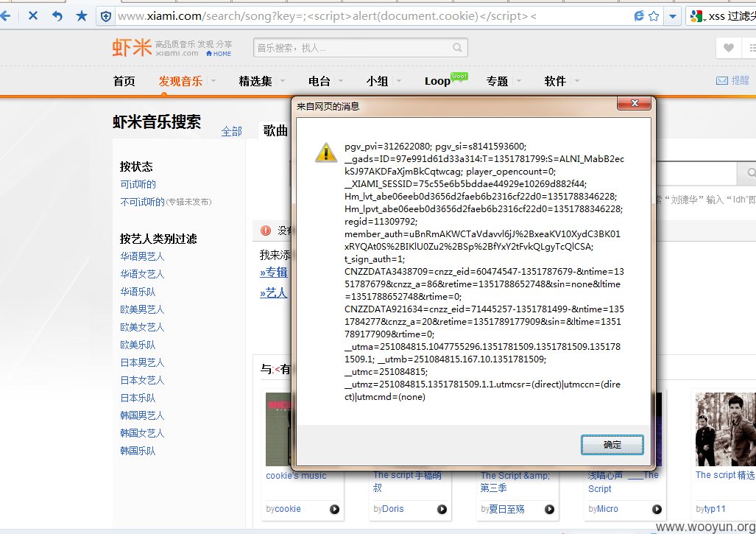
Task: Filter by 欧美女艺人
Action: pyautogui.click(x=142, y=327)
